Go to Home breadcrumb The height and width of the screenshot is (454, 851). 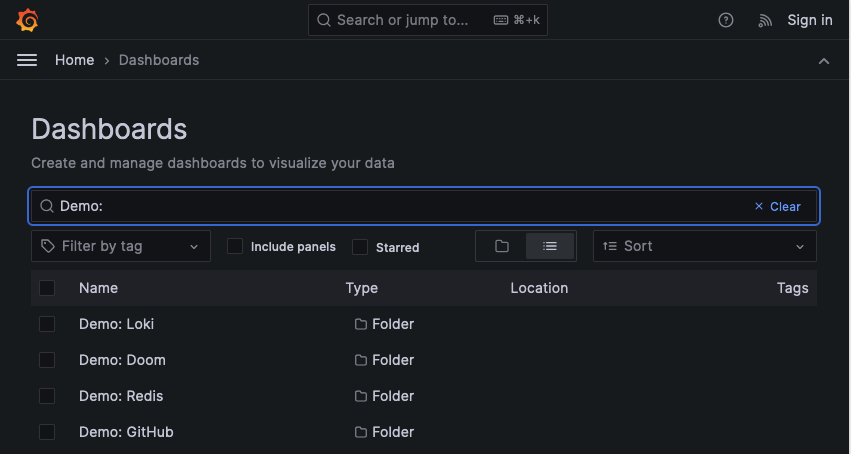click(74, 60)
